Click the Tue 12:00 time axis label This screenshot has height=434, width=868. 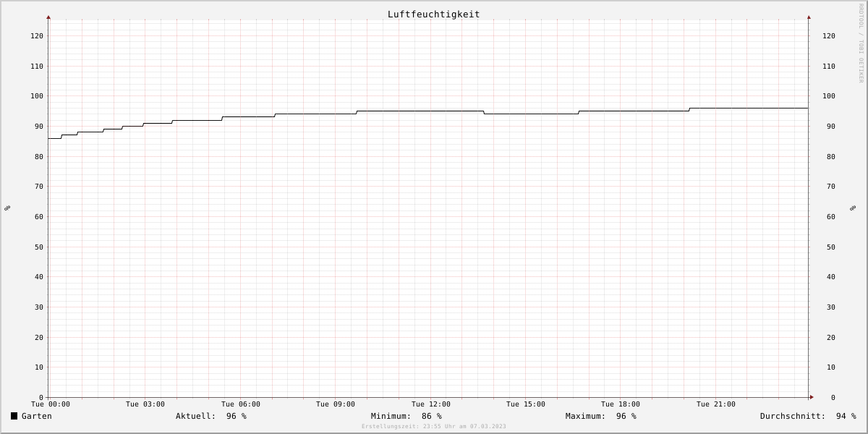click(431, 404)
